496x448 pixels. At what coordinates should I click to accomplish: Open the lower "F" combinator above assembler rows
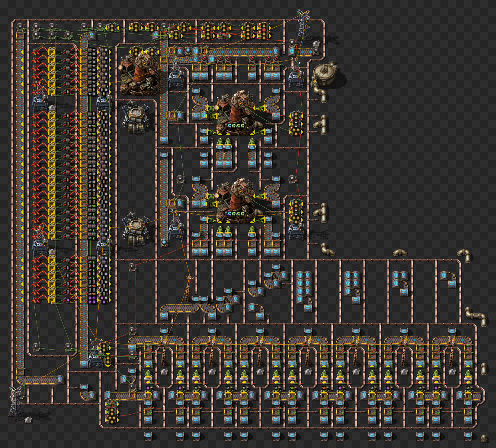[x=132, y=330]
